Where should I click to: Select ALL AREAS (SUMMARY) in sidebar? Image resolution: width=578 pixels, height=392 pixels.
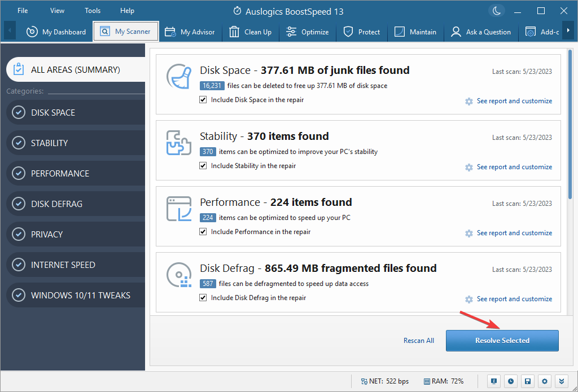click(76, 69)
